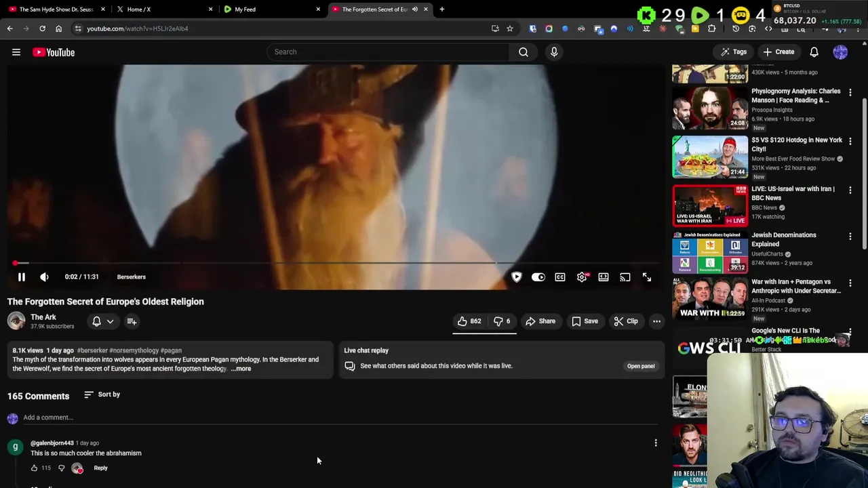Reload the current page
868x488 pixels.
[x=42, y=28]
